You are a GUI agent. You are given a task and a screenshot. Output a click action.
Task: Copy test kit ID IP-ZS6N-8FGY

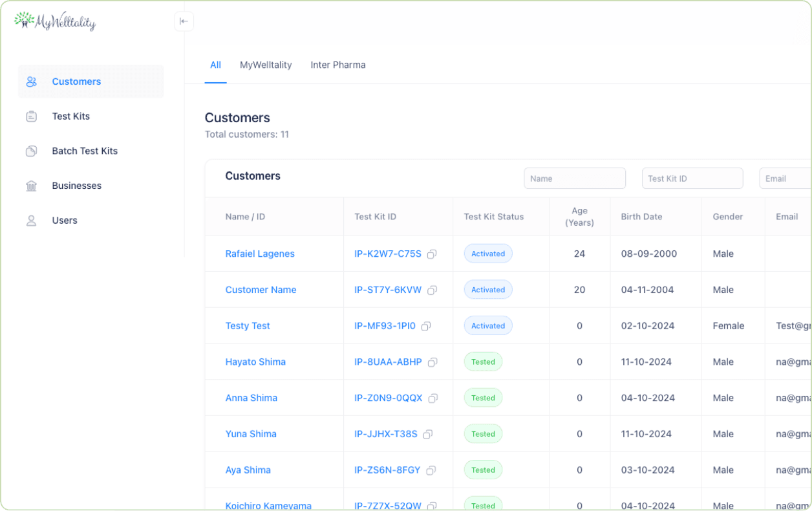tap(431, 470)
